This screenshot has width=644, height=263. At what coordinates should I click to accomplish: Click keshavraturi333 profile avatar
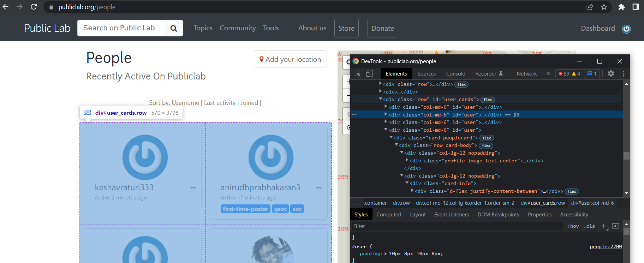pyautogui.click(x=145, y=157)
